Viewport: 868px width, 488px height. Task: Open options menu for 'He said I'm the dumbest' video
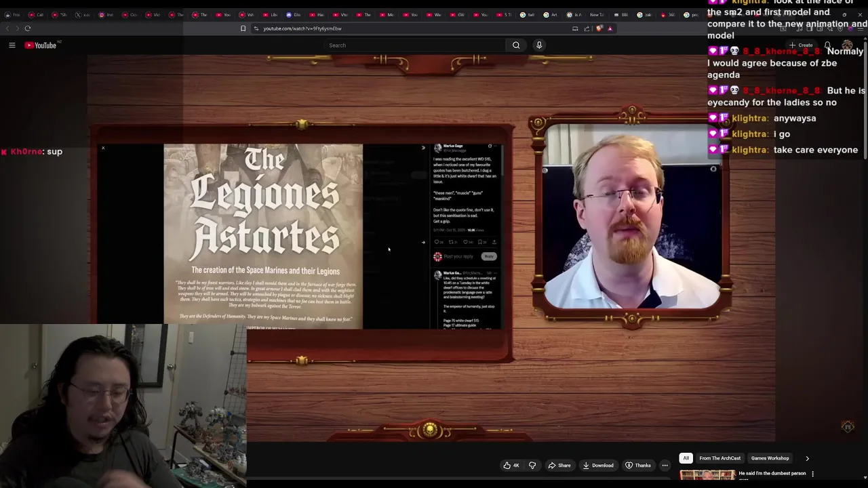tap(812, 474)
